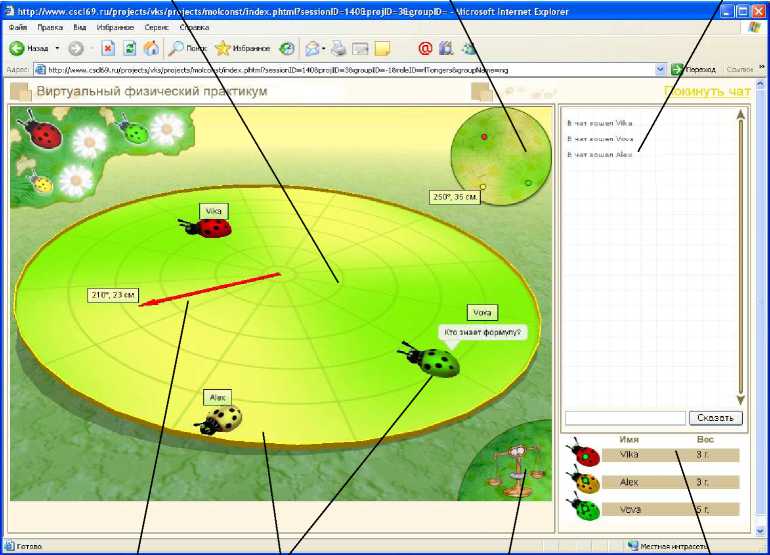Open the Справка menu

pyautogui.click(x=194, y=28)
